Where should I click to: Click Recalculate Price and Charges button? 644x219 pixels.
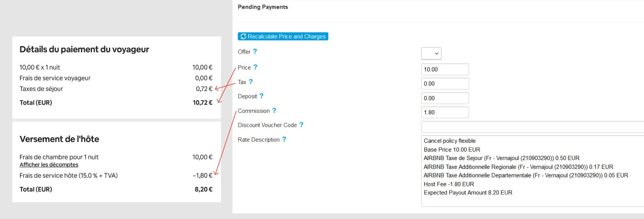click(283, 36)
